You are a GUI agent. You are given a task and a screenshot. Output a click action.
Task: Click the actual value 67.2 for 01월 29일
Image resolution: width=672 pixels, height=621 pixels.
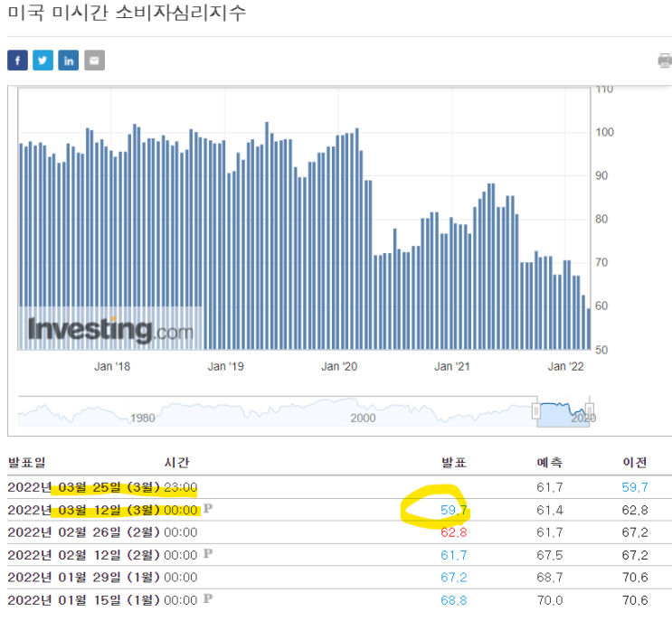(454, 578)
